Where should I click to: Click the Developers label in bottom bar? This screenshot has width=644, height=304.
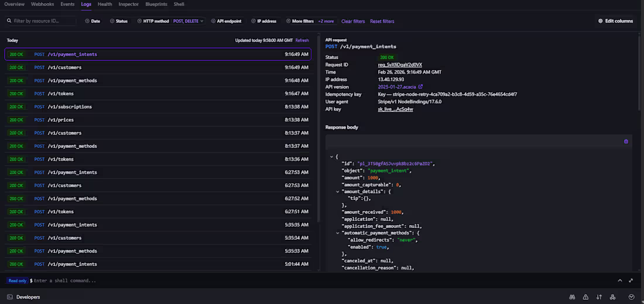[28, 297]
